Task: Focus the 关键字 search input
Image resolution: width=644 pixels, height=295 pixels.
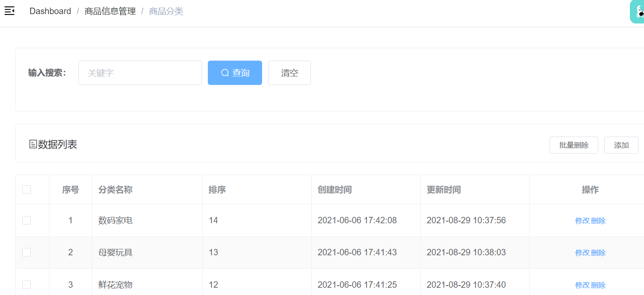Action: (140, 73)
